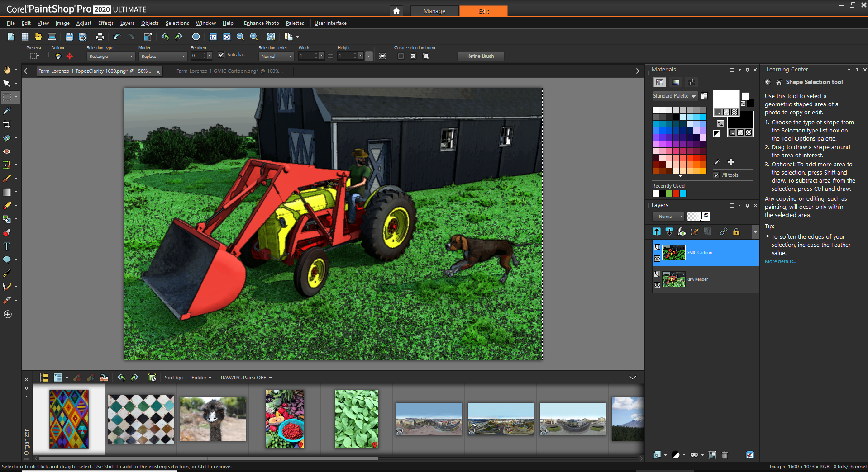This screenshot has width=868, height=472.
Task: Click the Edit workspace tab button
Action: tap(483, 11)
